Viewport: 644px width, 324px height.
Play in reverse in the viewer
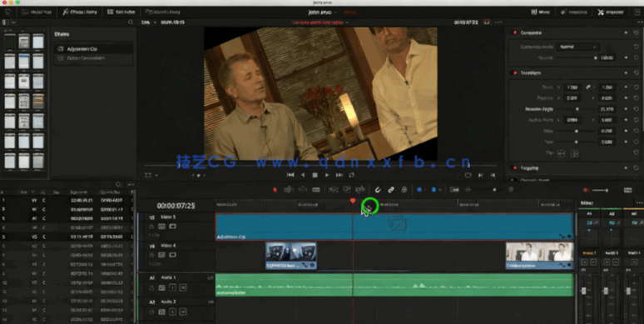point(303,175)
